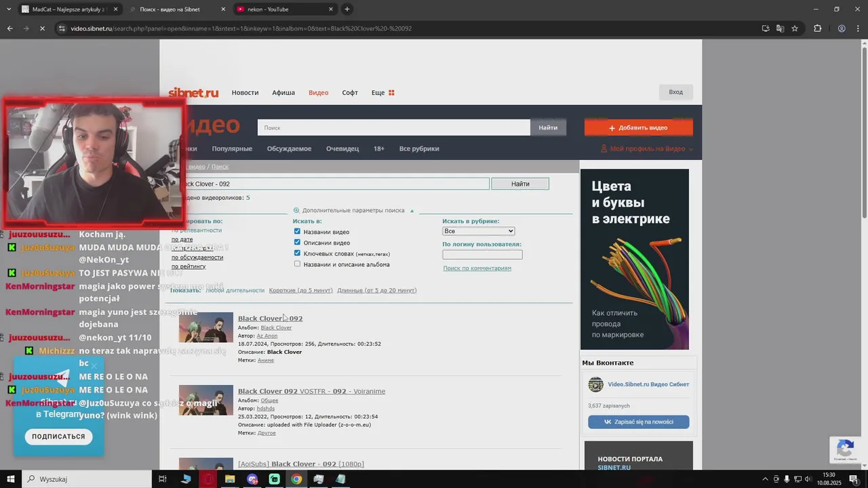
Task: Toggle the Описании видео checkbox
Action: click(297, 242)
